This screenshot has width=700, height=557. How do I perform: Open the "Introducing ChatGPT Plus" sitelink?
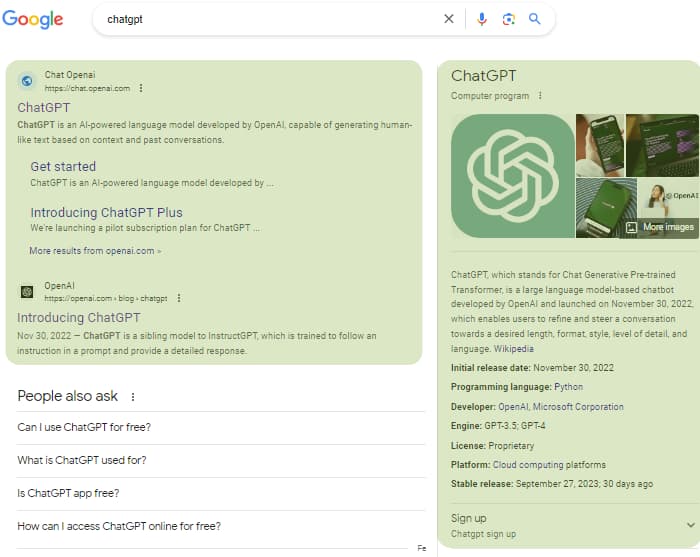tap(106, 212)
